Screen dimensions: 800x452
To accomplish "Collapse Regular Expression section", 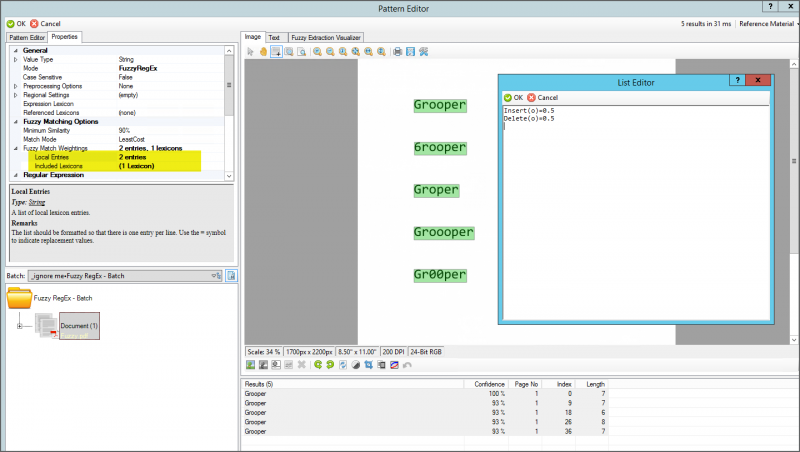I will coord(15,175).
